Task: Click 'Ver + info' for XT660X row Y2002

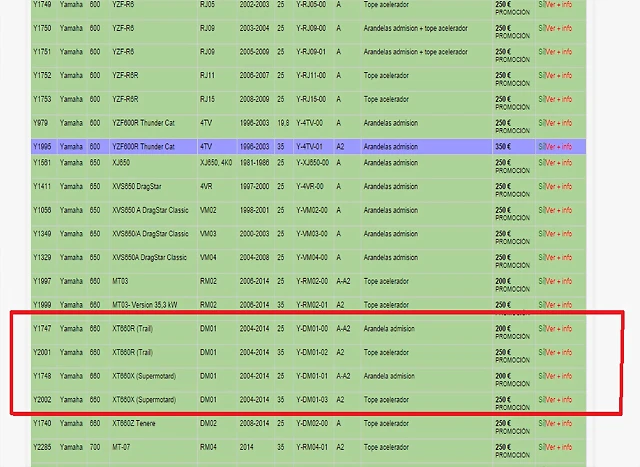Action: click(x=559, y=400)
